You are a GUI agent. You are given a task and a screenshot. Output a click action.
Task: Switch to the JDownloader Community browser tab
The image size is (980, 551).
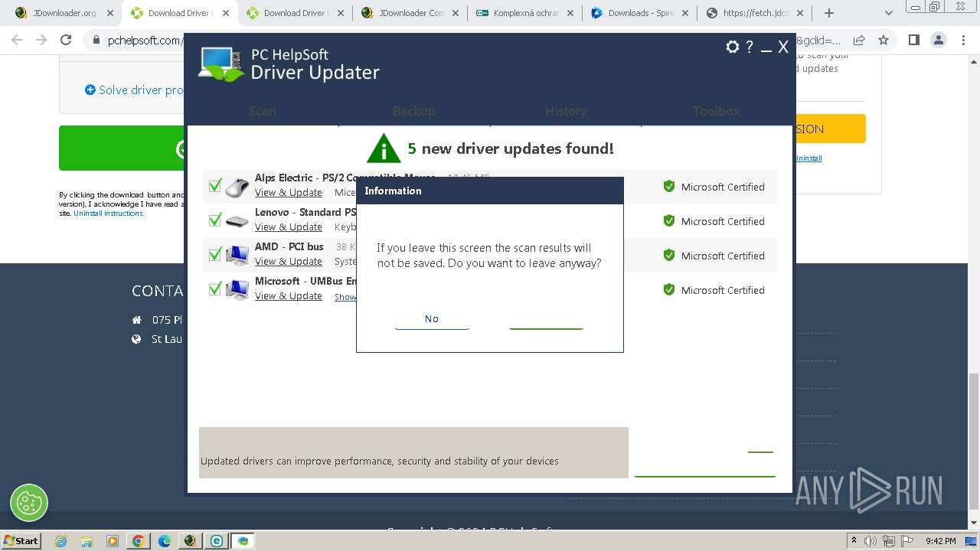click(x=410, y=13)
